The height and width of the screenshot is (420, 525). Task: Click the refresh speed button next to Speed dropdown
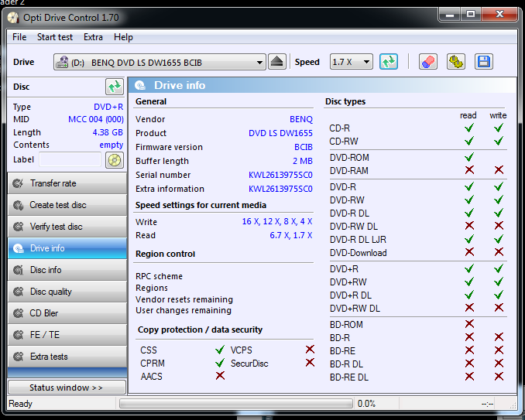point(389,62)
